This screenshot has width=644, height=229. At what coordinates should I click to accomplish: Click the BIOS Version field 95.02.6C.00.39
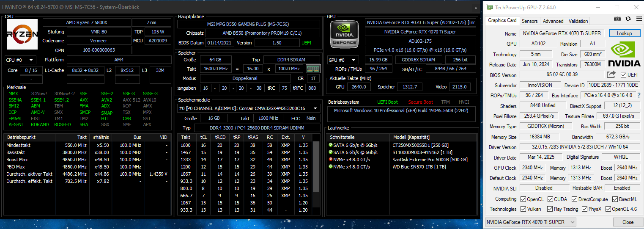(x=561, y=75)
